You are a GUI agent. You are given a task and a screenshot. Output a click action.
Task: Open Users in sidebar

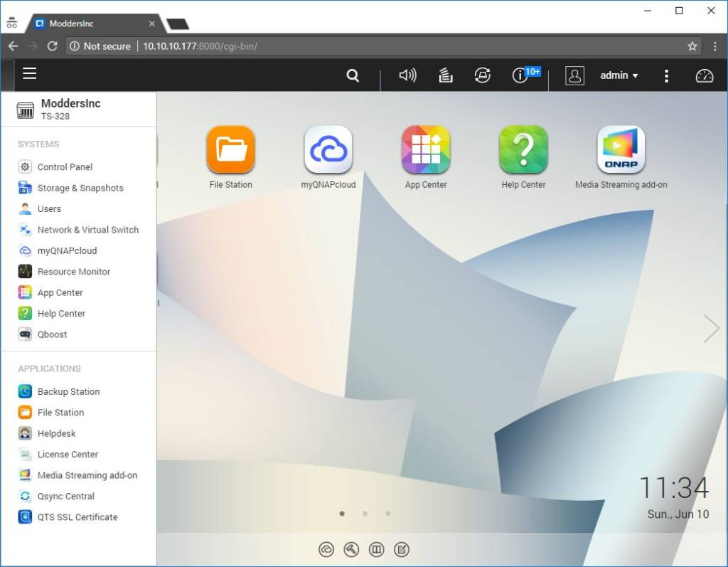(40, 208)
